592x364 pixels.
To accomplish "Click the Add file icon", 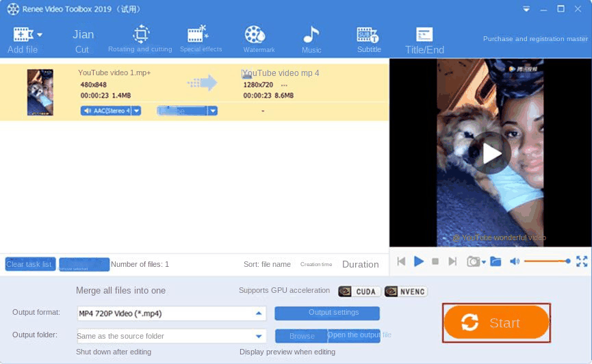I will pos(23,34).
